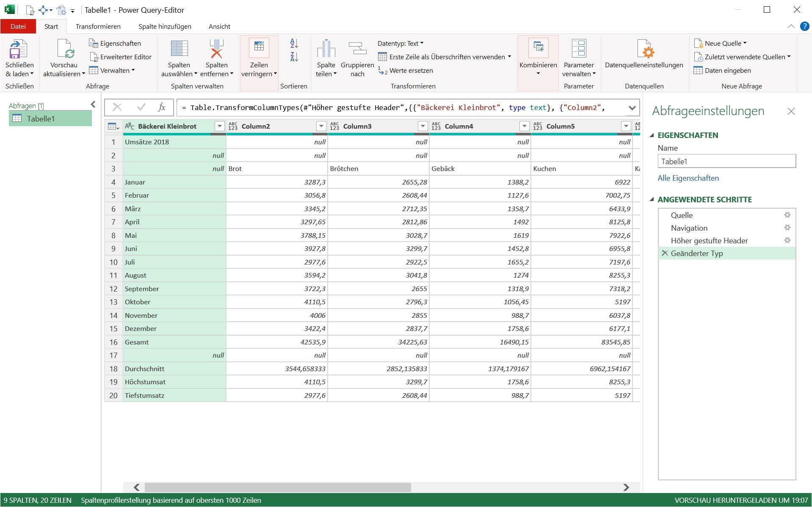
Task: Open Bäckerei Kleinbrot column filter dropdown
Action: click(x=219, y=126)
